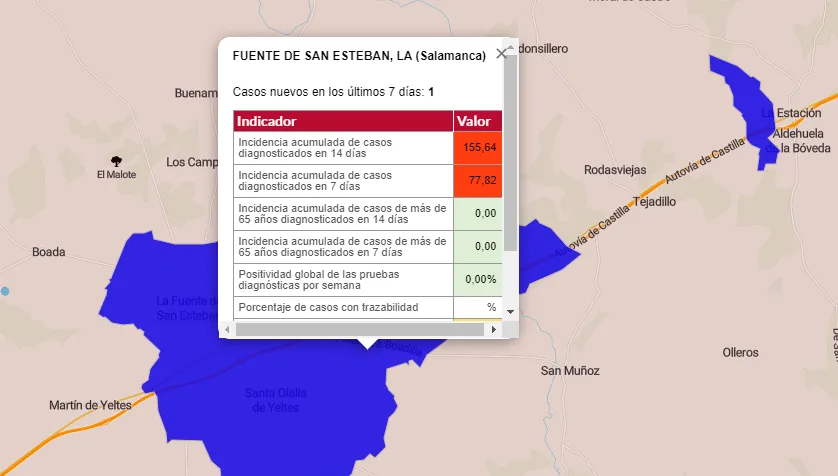The width and height of the screenshot is (838, 476).
Task: Click the El Malote tree landmark icon
Action: click(117, 160)
